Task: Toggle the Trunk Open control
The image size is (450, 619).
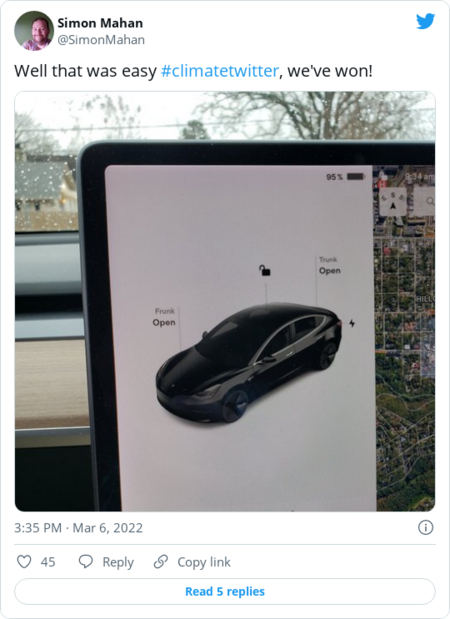Action: [x=330, y=266]
